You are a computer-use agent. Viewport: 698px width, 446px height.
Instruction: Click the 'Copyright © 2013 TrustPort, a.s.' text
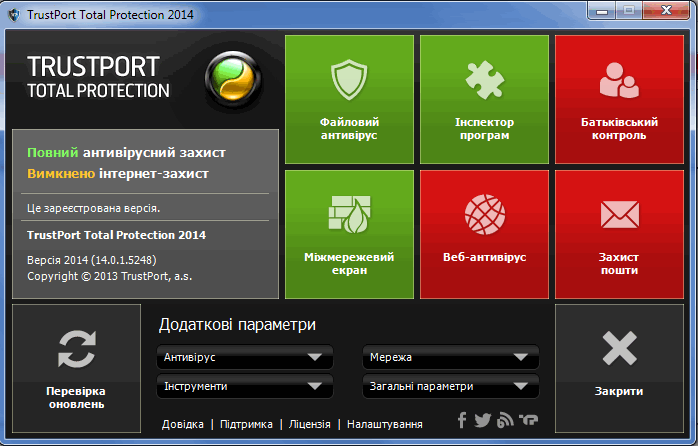(x=110, y=276)
